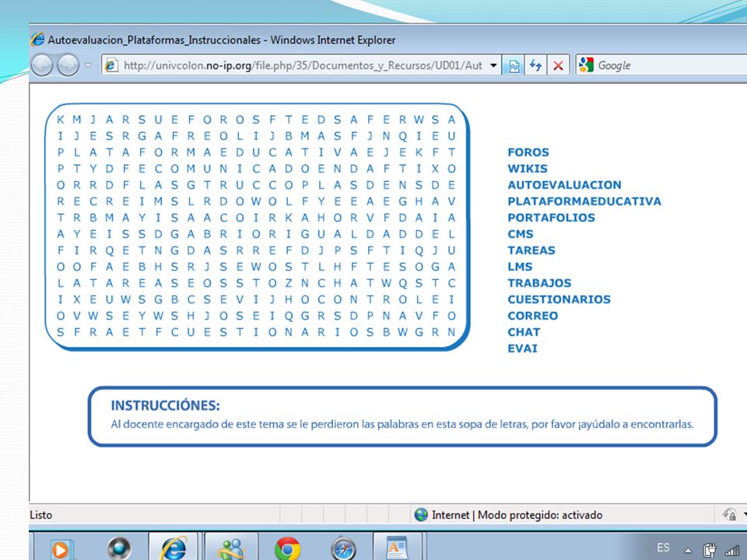Open the document editor taskbar icon
Image resolution: width=747 pixels, height=560 pixels.
[x=397, y=548]
